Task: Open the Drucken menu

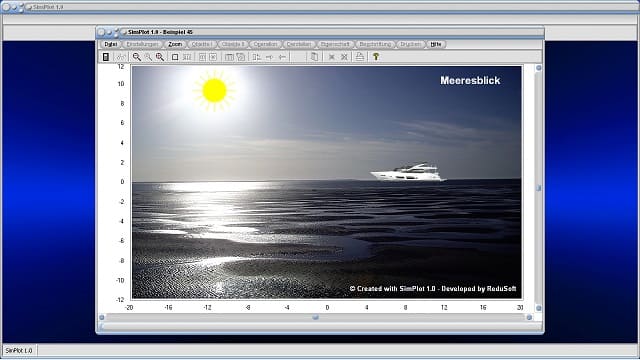Action: [410, 44]
